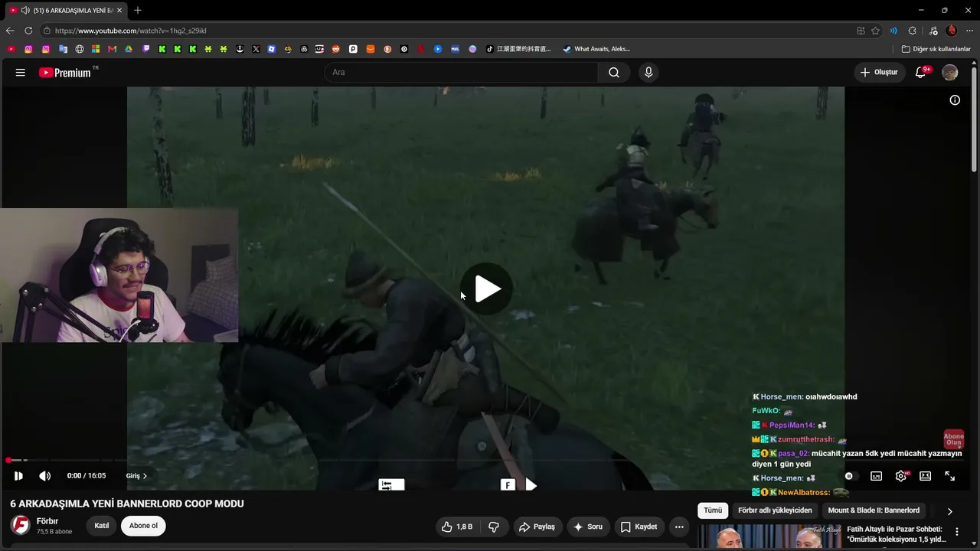
Task: Open a new browser tab
Action: 138,10
